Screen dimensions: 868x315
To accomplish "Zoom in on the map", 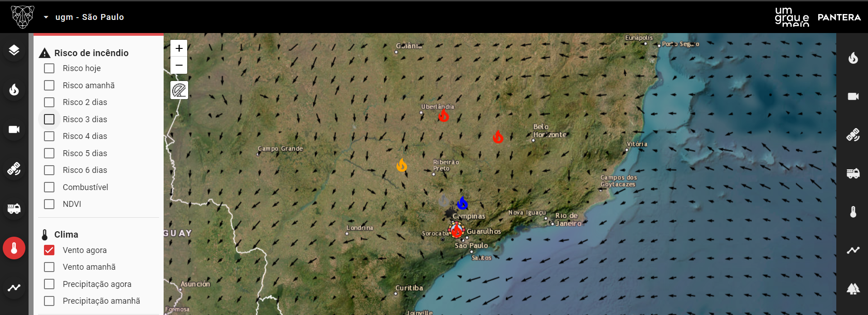I will tap(179, 48).
